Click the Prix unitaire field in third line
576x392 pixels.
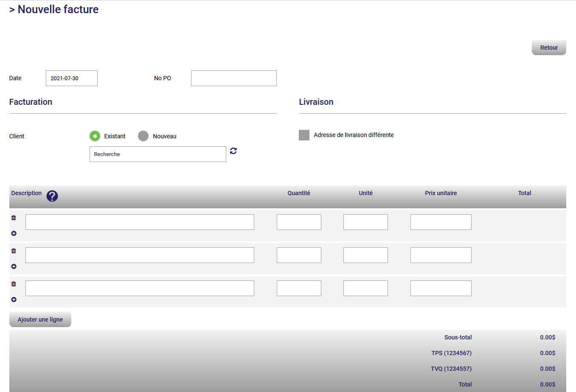coord(441,288)
